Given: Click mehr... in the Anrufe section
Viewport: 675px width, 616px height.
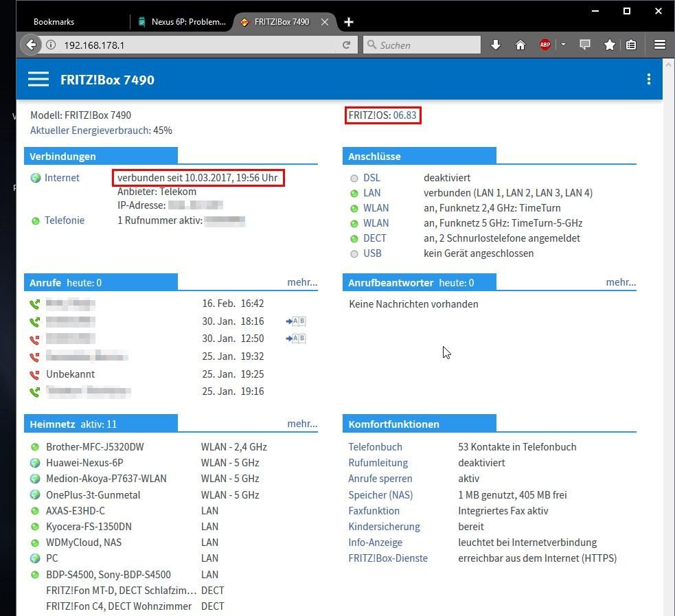Looking at the screenshot, I should (x=302, y=282).
